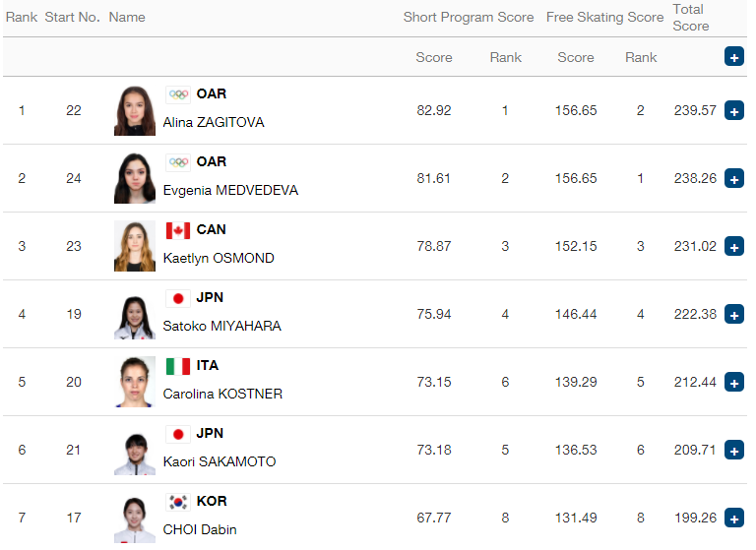Viewport: 756px width, 550px height.
Task: Expand Choi Dabin's score details
Action: coord(733,519)
